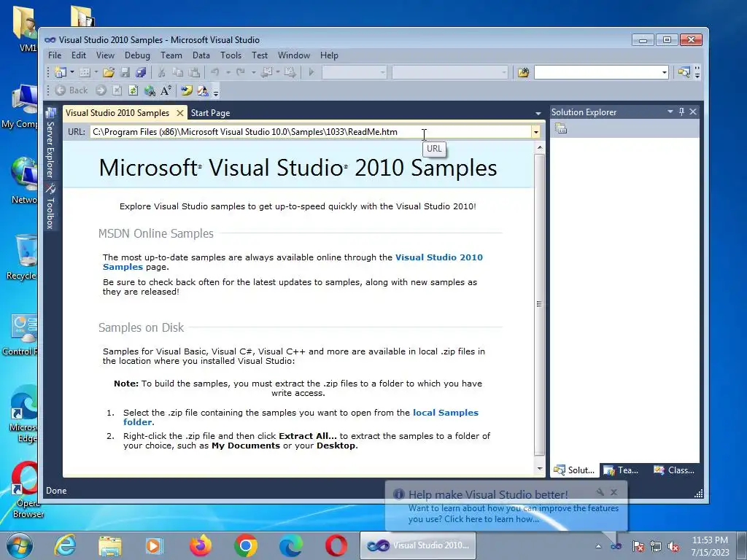Screen dimensions: 747x560
Task: Click the Solution Explorer toolbar icon at top right
Action: click(684, 72)
